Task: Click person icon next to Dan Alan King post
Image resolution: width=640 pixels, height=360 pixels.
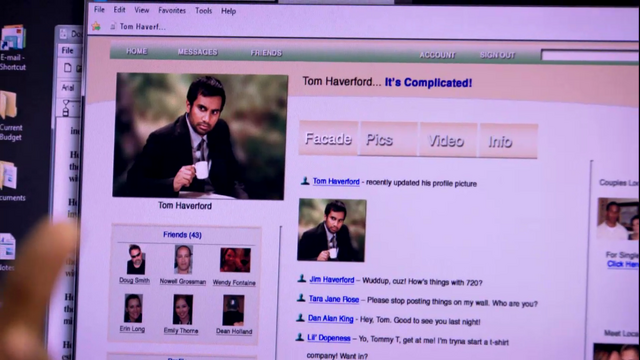Action: tap(300, 317)
